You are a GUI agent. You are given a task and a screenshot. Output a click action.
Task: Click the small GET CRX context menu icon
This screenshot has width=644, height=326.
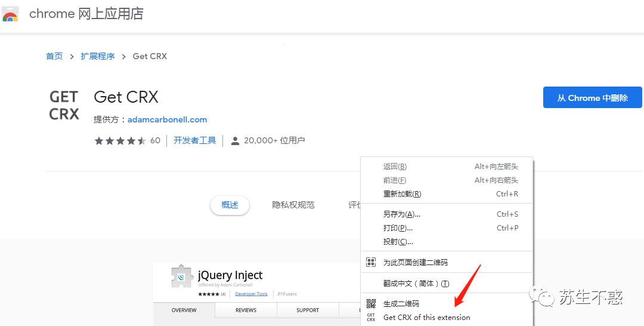[371, 318]
